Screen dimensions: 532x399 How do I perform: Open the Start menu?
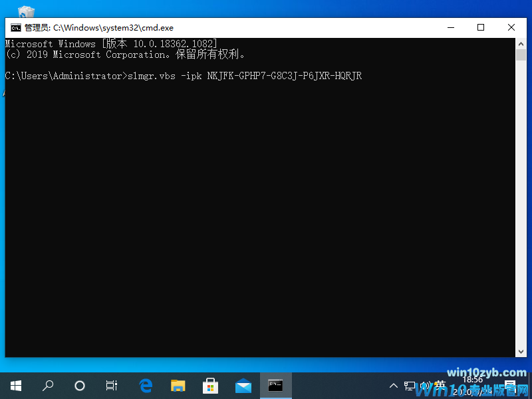coord(16,386)
